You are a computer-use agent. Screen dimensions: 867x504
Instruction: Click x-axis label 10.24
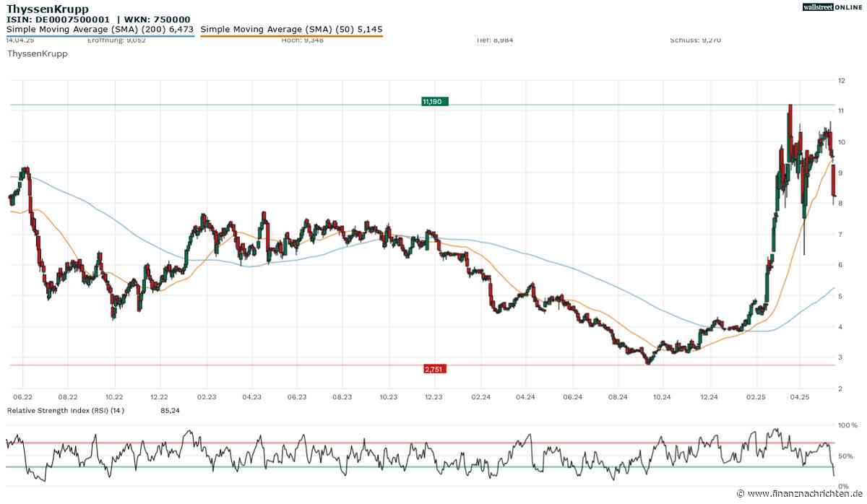[662, 397]
